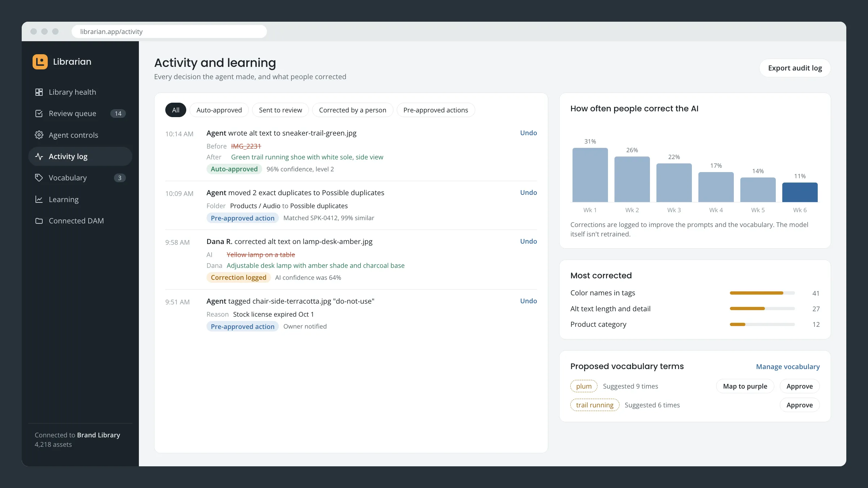Click the strikethrough 'Yellow lamp on a table'
This screenshot has width=868, height=488.
click(x=261, y=255)
